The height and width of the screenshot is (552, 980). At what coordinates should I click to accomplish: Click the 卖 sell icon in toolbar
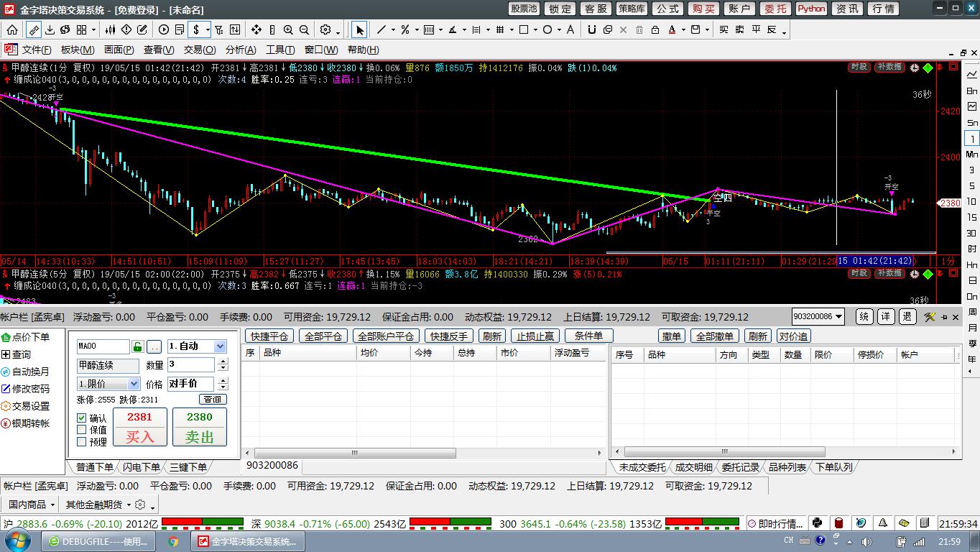coord(739,29)
